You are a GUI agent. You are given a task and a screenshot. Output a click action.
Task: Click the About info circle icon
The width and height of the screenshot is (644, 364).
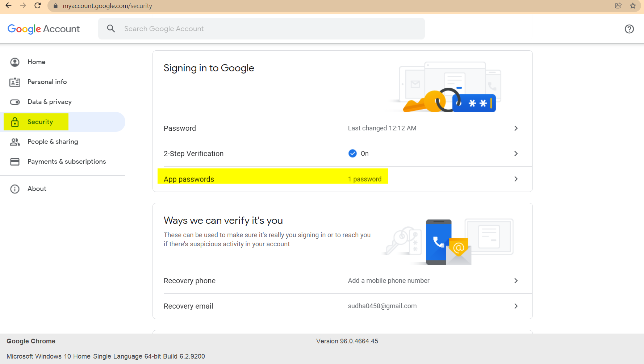(x=15, y=189)
